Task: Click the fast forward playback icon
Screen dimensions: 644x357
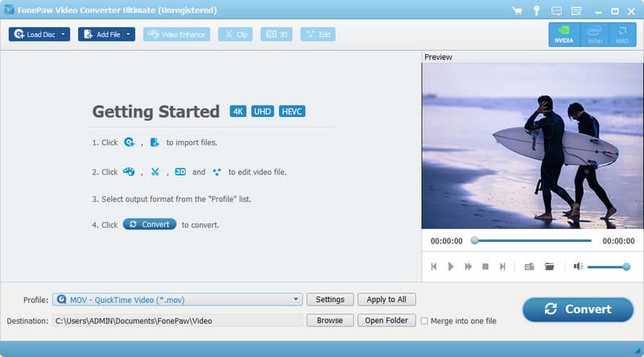Action: 468,266
